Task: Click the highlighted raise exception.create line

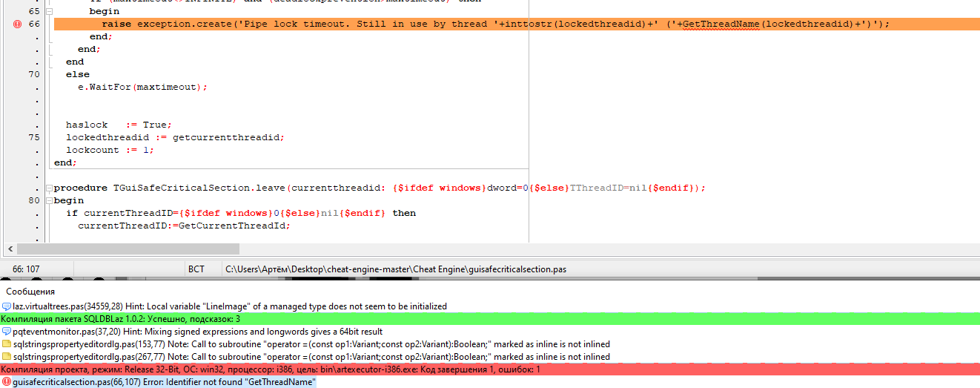Action: click(517, 24)
